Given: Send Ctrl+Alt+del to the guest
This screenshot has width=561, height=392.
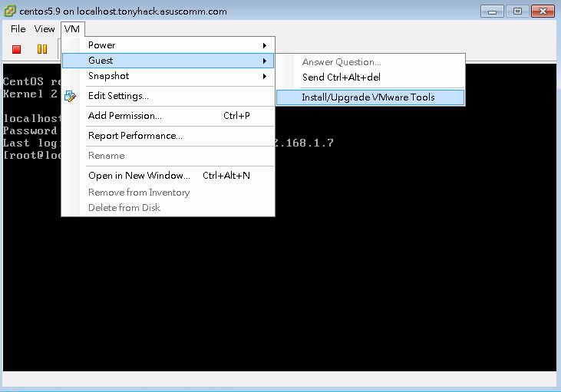Looking at the screenshot, I should point(371,77).
